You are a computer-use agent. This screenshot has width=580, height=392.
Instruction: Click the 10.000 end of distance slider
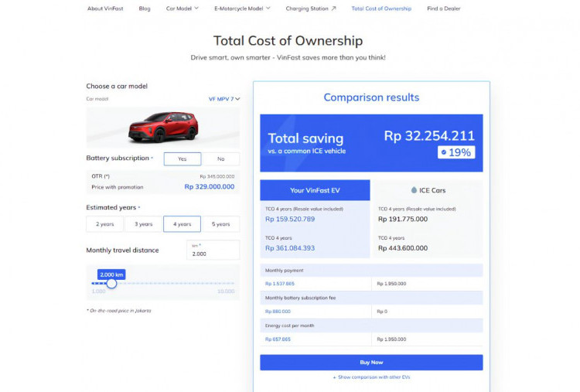click(x=226, y=291)
